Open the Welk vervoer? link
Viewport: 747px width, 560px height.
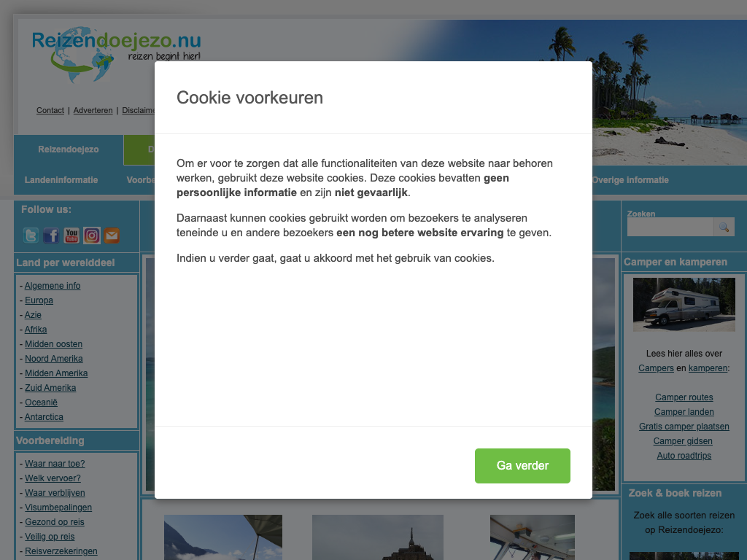[x=53, y=478]
